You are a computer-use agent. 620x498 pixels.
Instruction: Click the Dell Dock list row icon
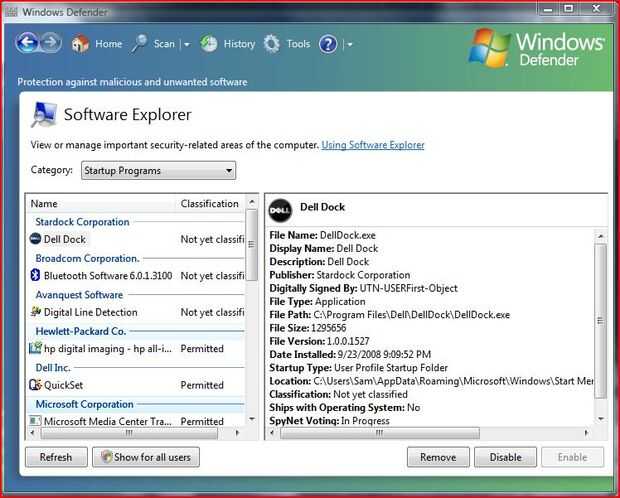point(35,239)
